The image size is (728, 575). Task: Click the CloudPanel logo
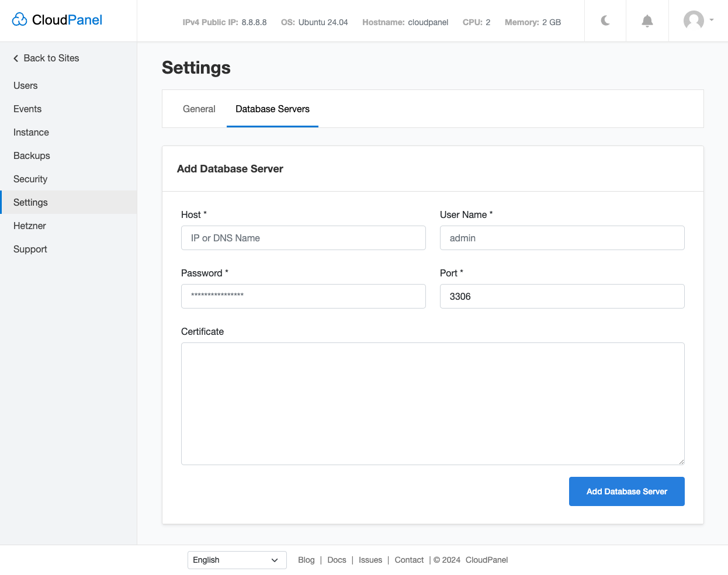57,19
